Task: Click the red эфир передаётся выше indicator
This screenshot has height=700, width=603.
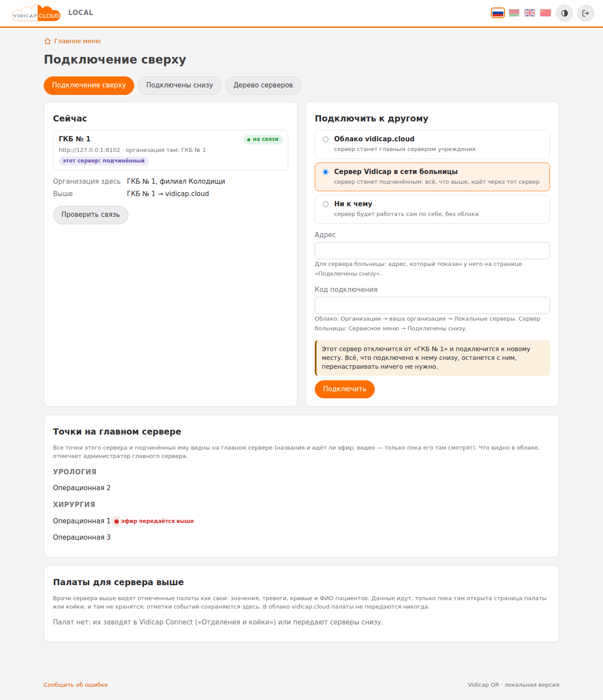Action: coord(154,522)
